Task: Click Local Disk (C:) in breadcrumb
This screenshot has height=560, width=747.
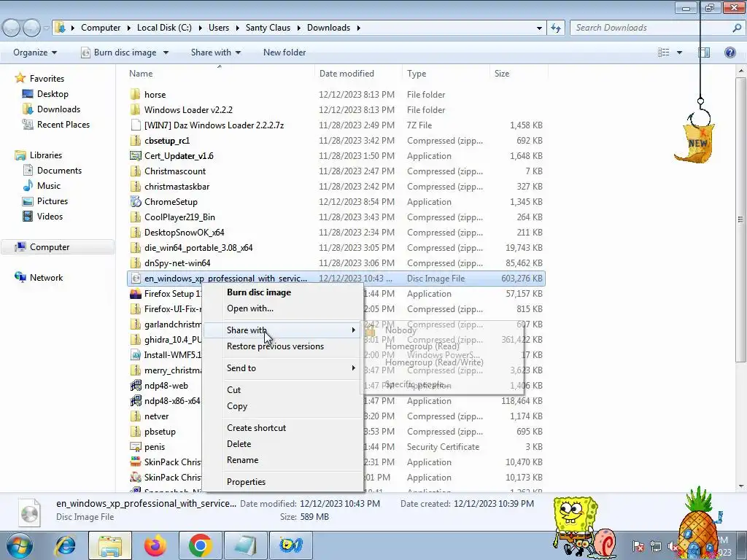Action: pyautogui.click(x=164, y=28)
